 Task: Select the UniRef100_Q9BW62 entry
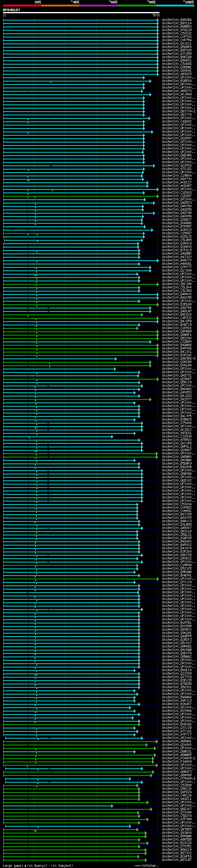177,657
